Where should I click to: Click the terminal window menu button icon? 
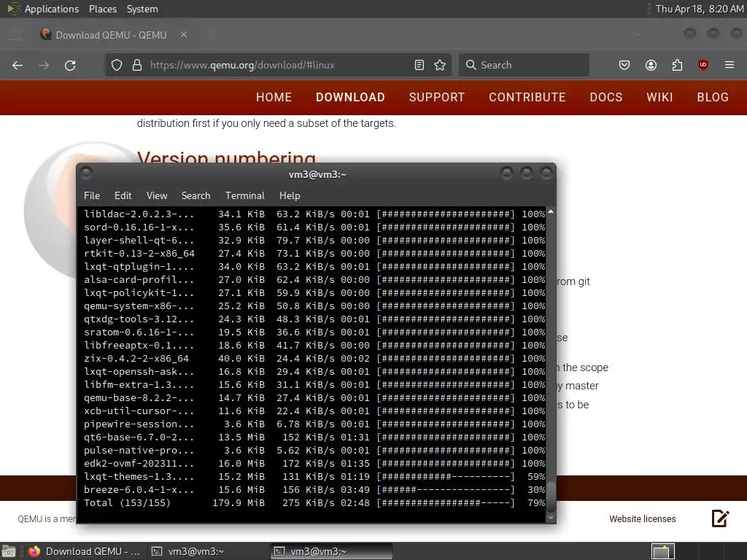[86, 173]
